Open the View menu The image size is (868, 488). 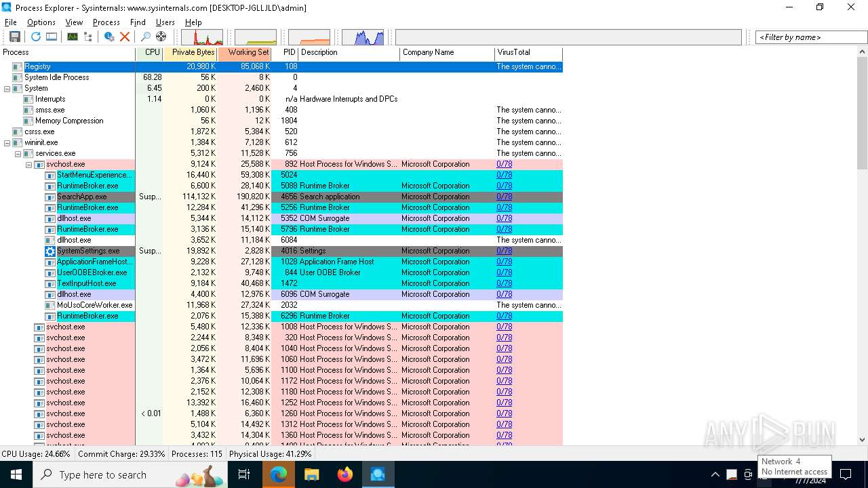[74, 22]
